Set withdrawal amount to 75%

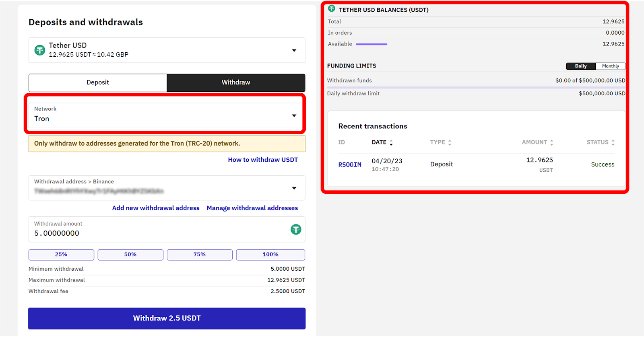200,255
